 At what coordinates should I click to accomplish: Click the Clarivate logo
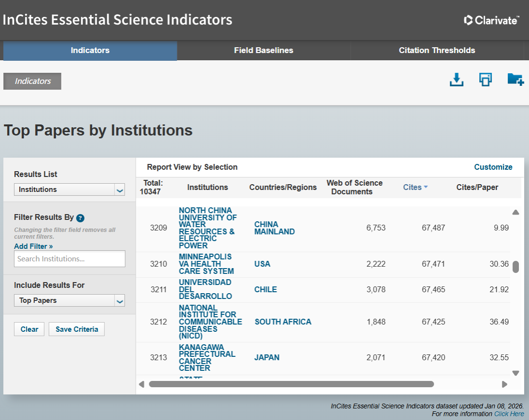491,20
